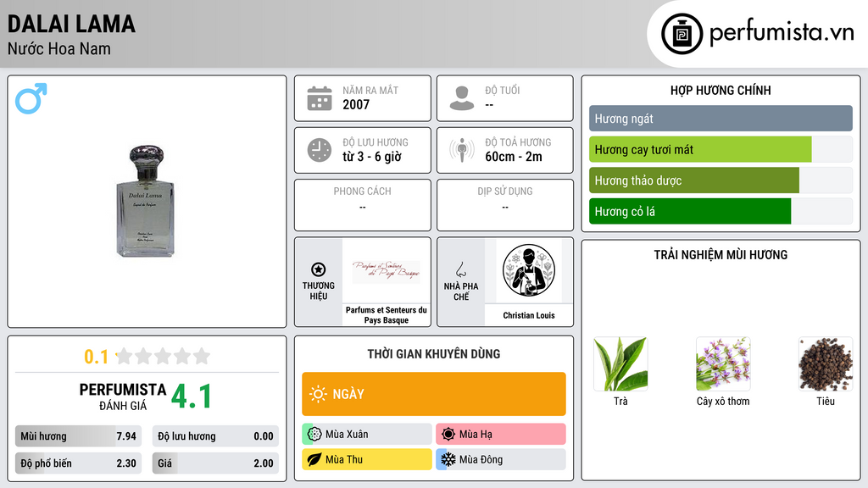Screen dimensions: 868x488
Task: Click the perfumista.vn site name
Action: pyautogui.click(x=782, y=32)
